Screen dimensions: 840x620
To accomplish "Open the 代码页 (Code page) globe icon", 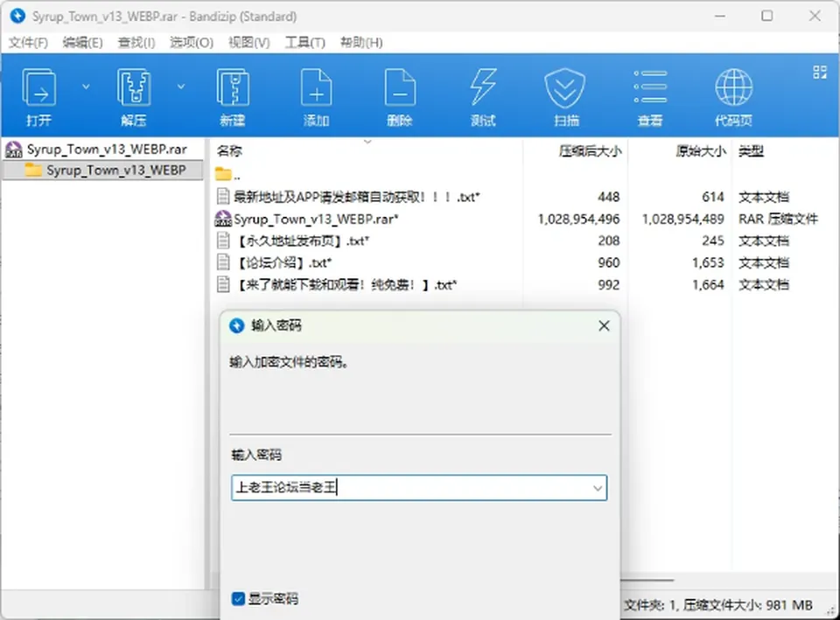I will [734, 87].
